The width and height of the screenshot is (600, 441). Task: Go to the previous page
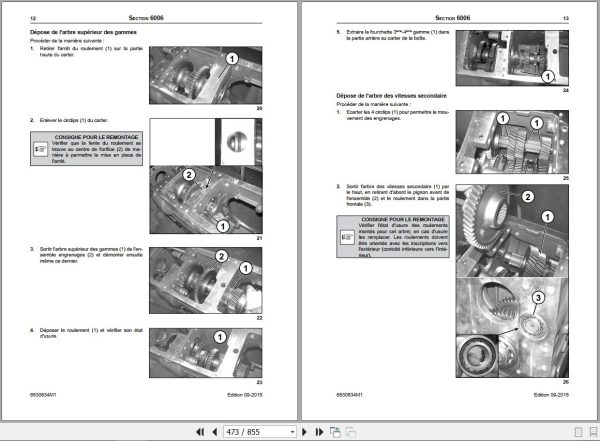pyautogui.click(x=214, y=432)
